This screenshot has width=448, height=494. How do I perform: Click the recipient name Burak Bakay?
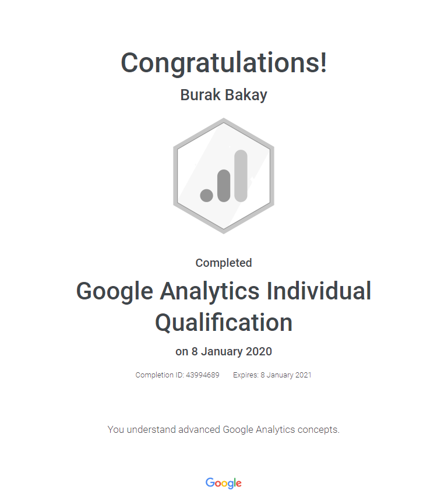point(224,95)
